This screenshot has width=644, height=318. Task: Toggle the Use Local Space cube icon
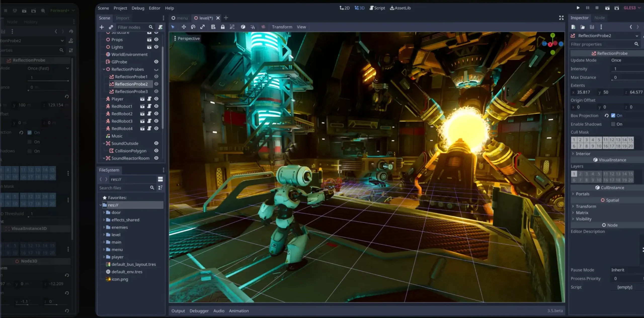coord(243,27)
